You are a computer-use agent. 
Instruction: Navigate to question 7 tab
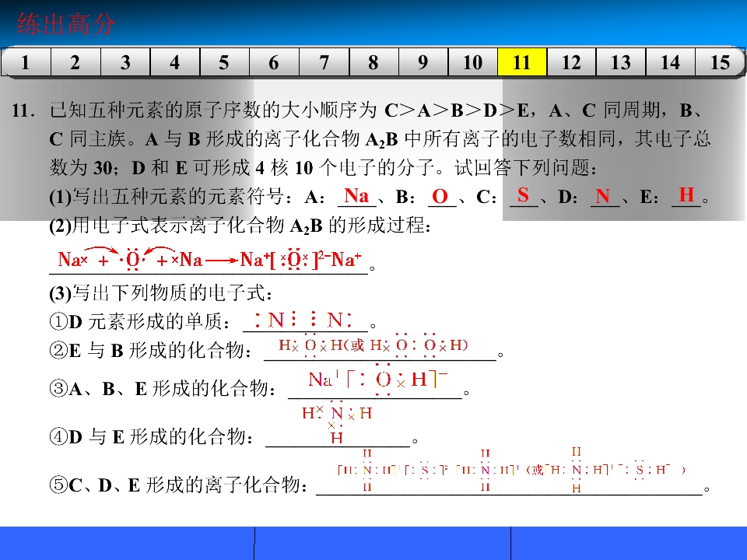click(324, 62)
